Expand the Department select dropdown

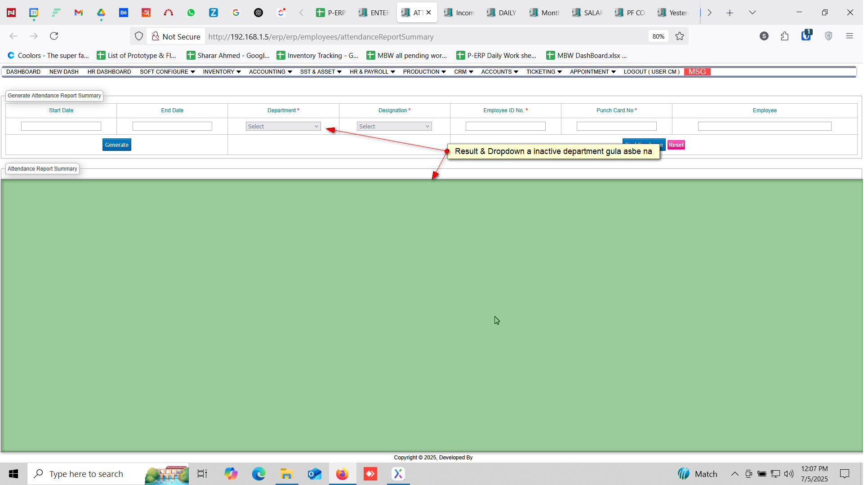coord(283,127)
